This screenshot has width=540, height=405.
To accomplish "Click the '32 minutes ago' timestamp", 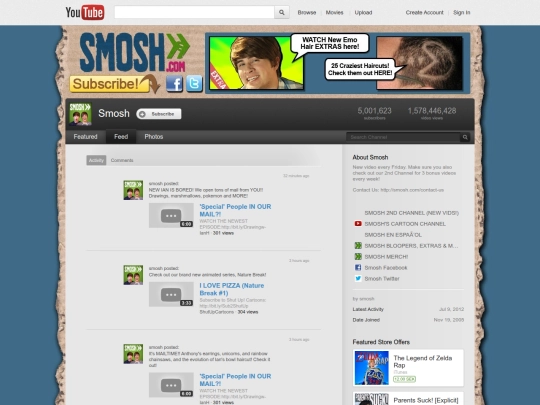I will tap(296, 176).
